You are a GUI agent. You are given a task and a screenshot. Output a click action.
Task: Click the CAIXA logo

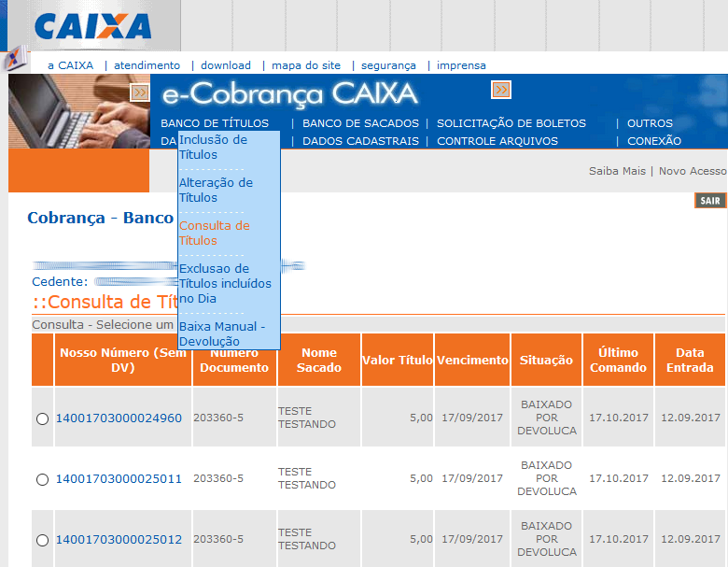92,26
